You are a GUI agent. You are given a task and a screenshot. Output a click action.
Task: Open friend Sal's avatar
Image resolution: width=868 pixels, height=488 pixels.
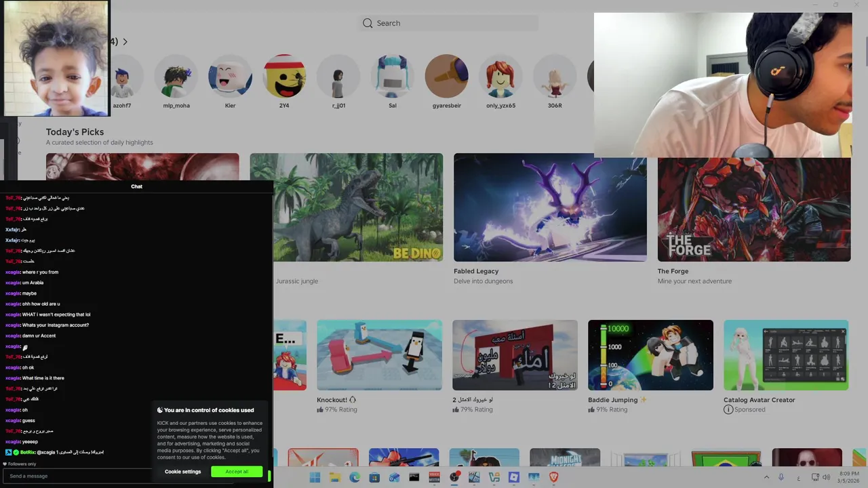pyautogui.click(x=393, y=77)
